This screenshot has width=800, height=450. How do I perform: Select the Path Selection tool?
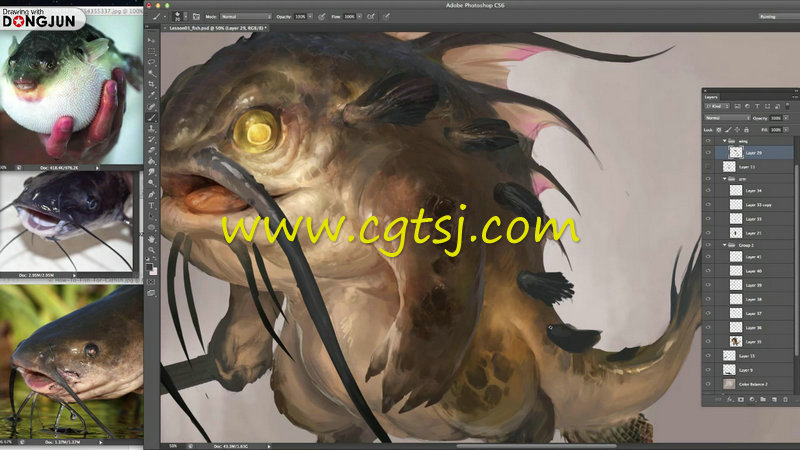click(152, 216)
